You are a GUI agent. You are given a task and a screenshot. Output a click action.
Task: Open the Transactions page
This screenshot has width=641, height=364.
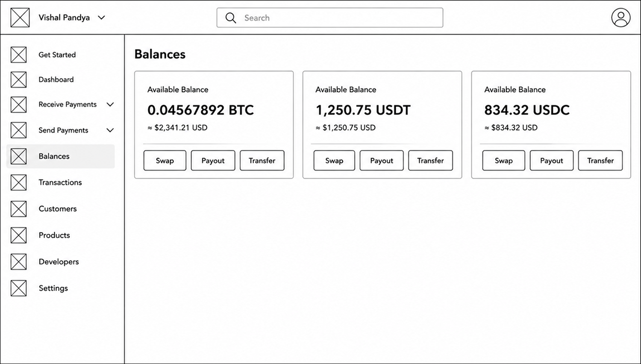click(x=60, y=182)
